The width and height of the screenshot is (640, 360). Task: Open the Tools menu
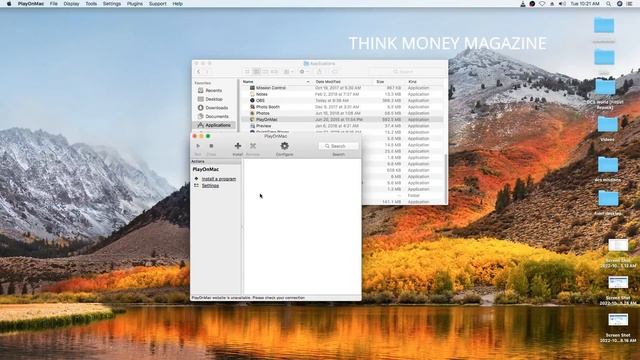(x=91, y=4)
